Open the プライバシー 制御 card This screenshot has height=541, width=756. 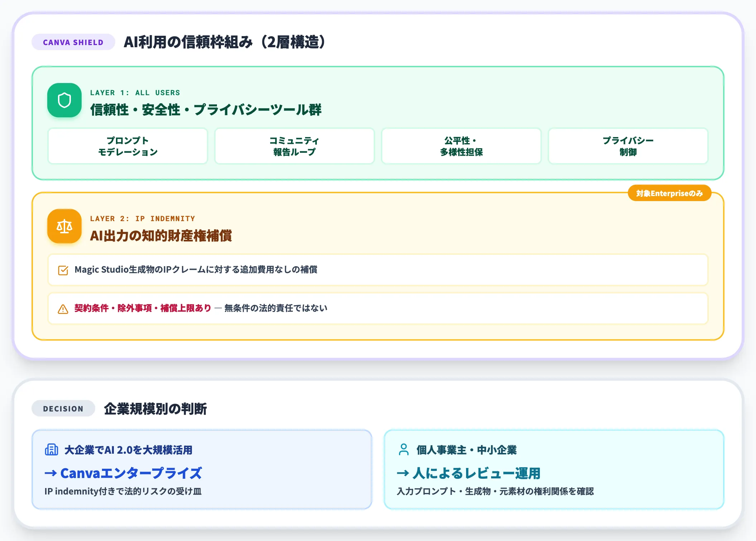(628, 146)
